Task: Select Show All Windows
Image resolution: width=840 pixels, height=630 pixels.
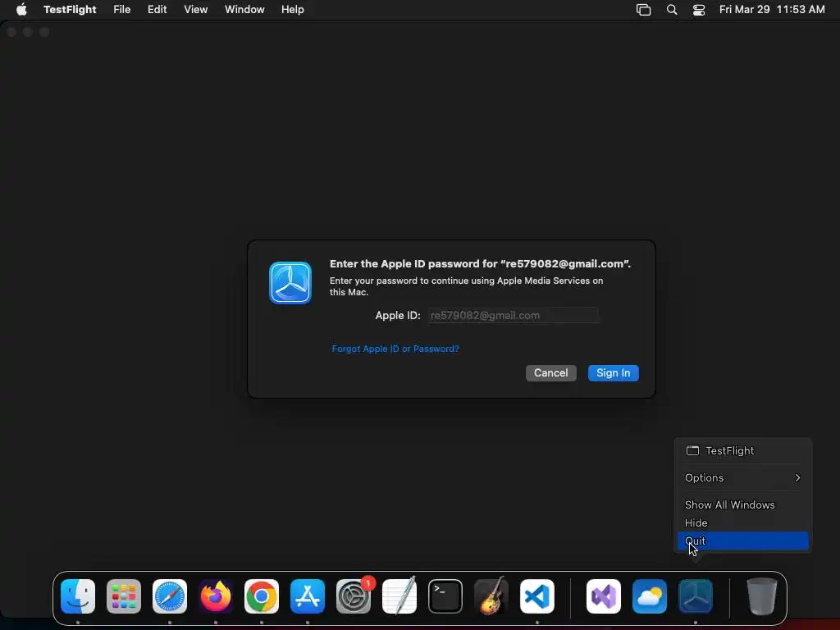Action: [743, 504]
